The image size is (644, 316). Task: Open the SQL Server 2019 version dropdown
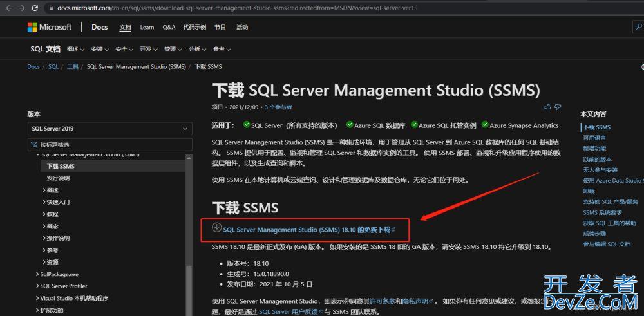tap(109, 129)
